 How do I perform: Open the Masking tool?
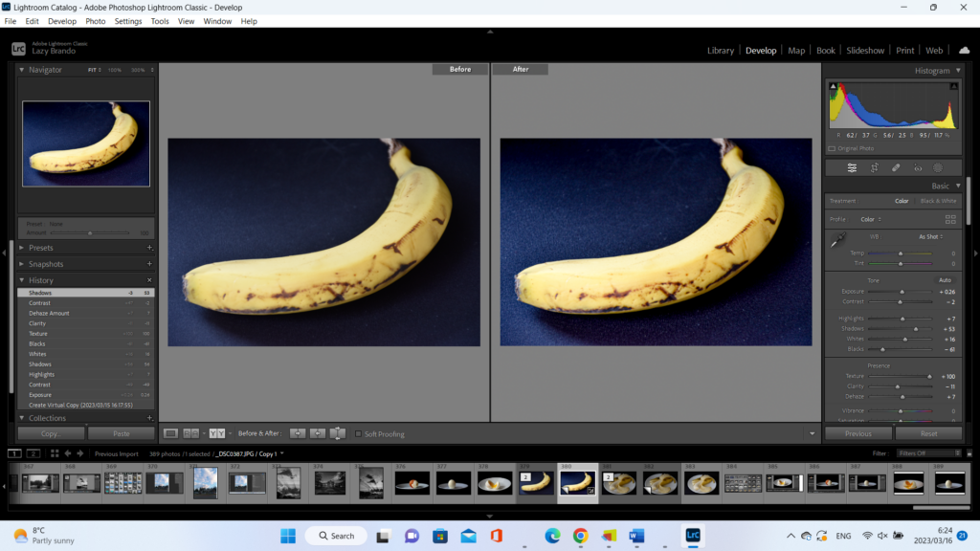(938, 167)
